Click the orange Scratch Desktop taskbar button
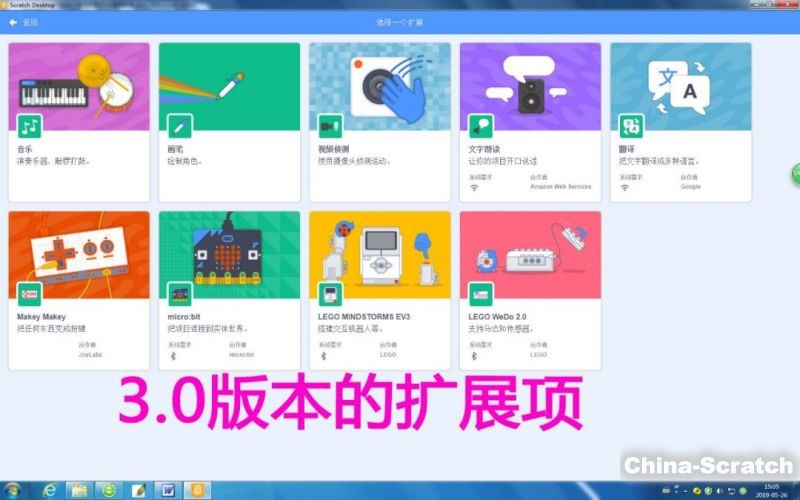This screenshot has height=500, width=800. pos(197,491)
